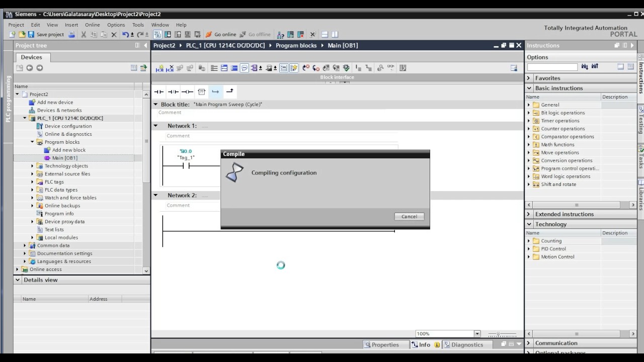The width and height of the screenshot is (644, 362).
Task: Open the Tools menu
Action: pos(138,25)
